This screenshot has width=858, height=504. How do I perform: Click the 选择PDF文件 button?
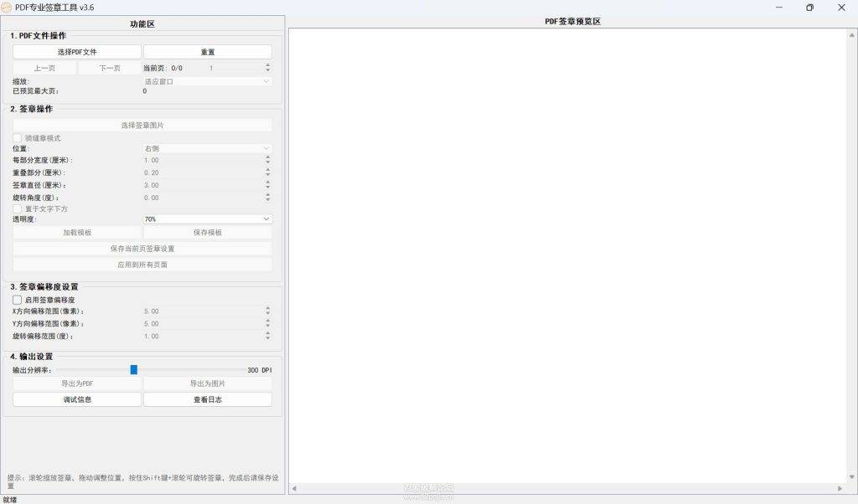click(x=76, y=51)
